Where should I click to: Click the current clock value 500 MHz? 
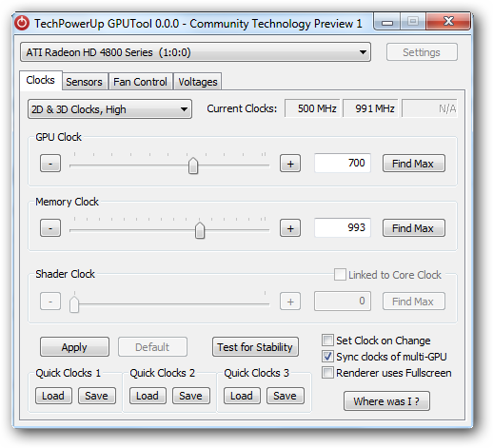click(312, 108)
